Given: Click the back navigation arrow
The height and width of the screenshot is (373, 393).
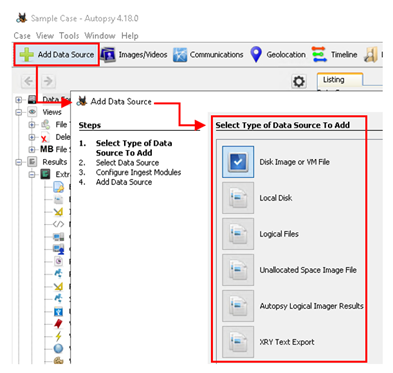Looking at the screenshot, I should pyautogui.click(x=28, y=81).
